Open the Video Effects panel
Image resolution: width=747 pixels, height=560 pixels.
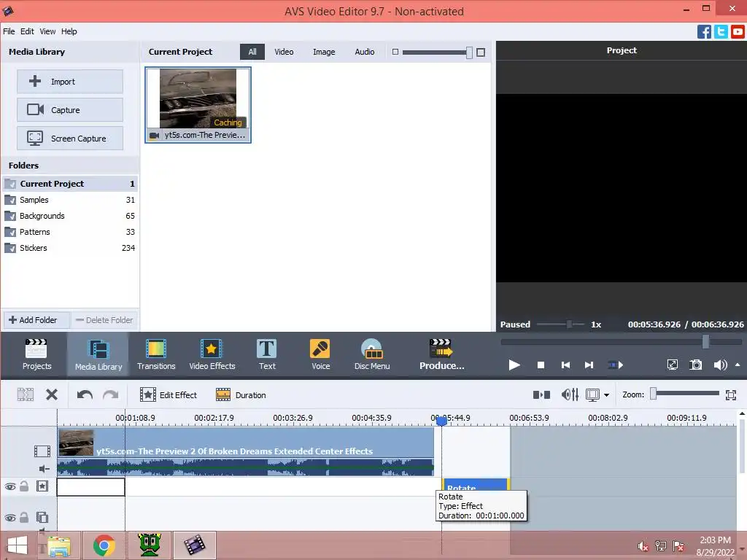click(x=212, y=355)
